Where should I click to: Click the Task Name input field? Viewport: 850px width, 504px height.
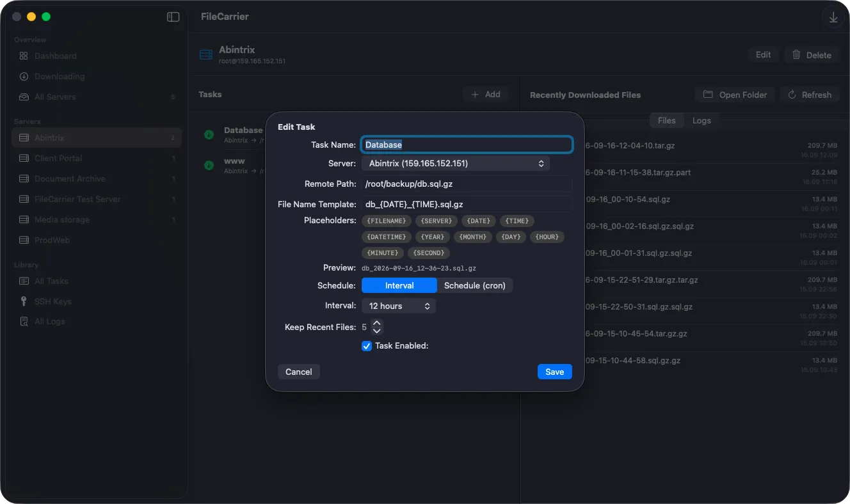(467, 145)
